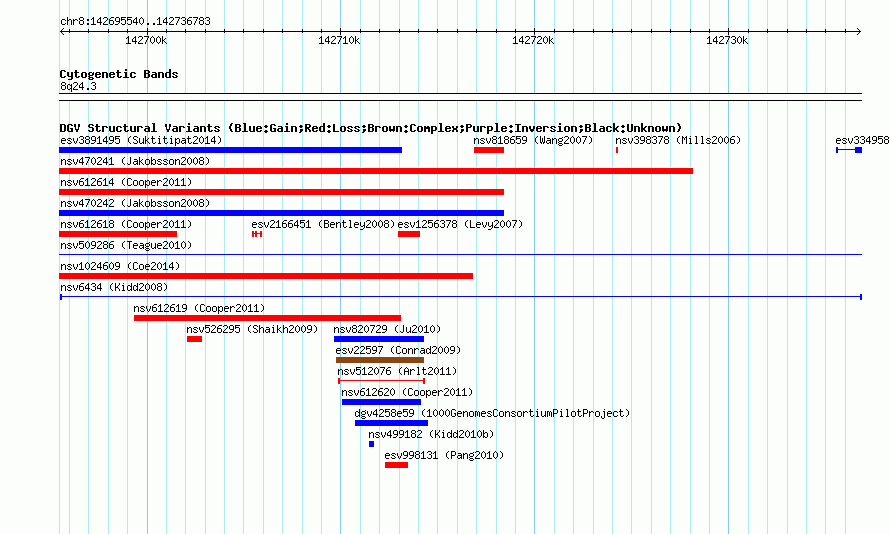Image resolution: width=890 pixels, height=534 pixels.
Task: Click the red nsv612614 loss bar
Action: (x=282, y=192)
